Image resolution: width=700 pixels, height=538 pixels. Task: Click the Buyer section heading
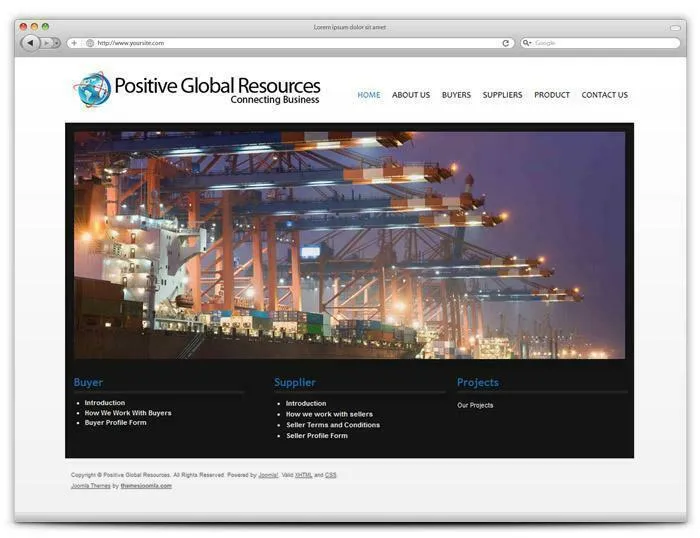tap(88, 382)
